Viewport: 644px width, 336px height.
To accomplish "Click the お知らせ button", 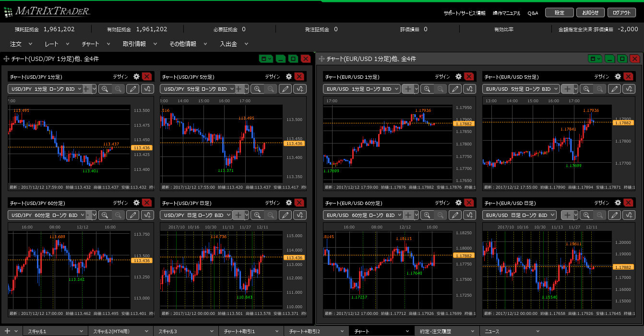I will [x=590, y=13].
